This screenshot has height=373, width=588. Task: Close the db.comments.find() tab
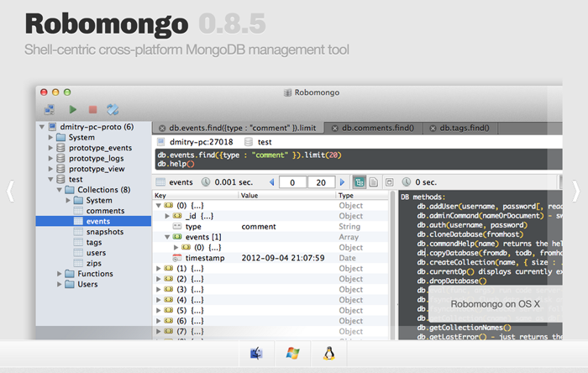pos(335,129)
